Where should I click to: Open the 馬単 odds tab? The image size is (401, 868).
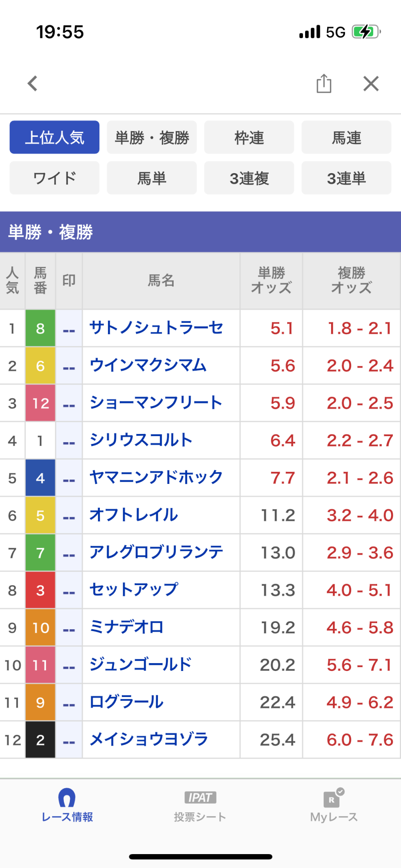pos(152,178)
